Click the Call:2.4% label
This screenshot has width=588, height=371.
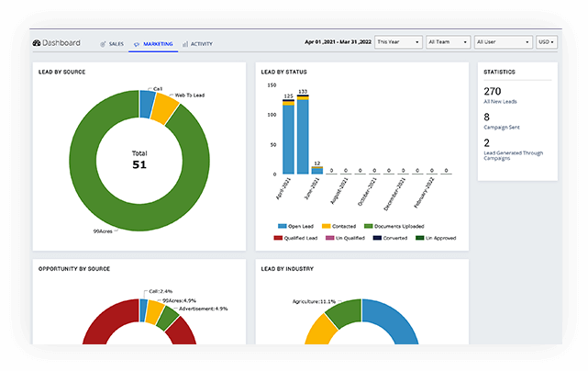click(x=161, y=291)
